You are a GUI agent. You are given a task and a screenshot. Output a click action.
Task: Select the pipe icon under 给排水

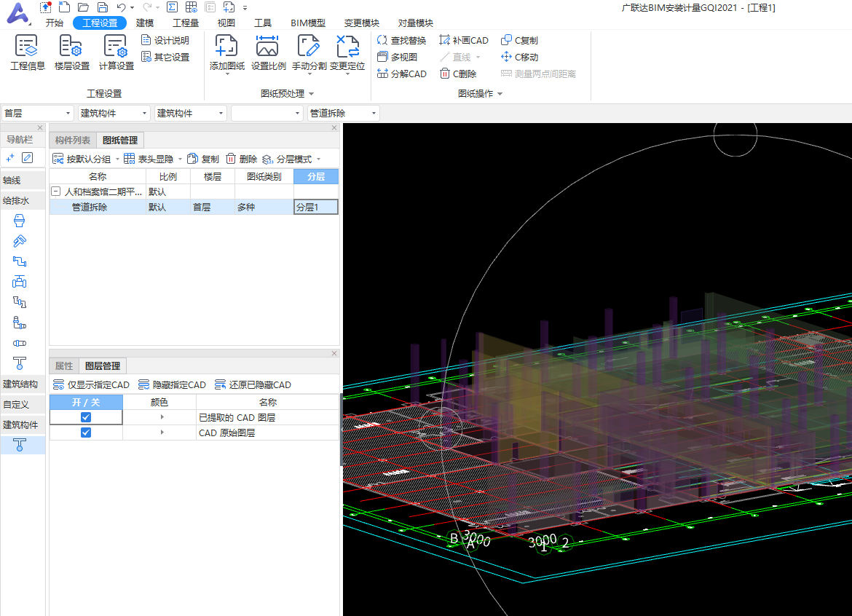coord(20,261)
